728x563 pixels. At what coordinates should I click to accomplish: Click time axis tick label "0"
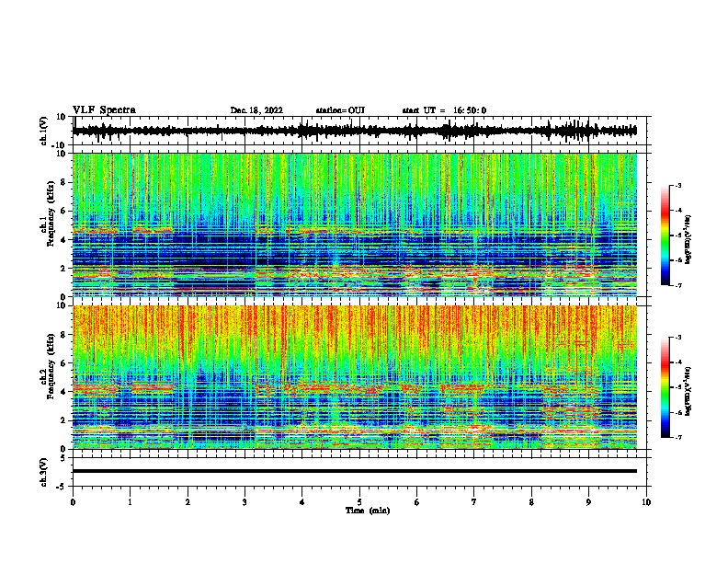click(x=73, y=502)
